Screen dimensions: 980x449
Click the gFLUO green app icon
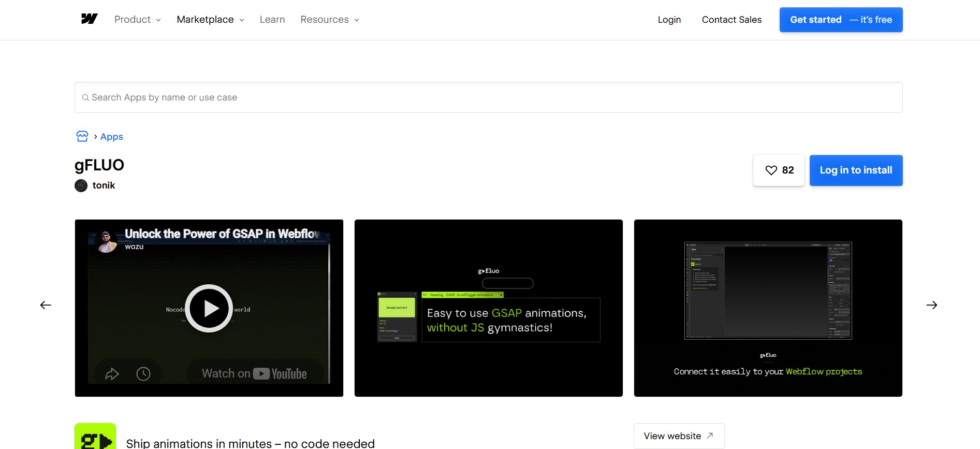point(95,436)
